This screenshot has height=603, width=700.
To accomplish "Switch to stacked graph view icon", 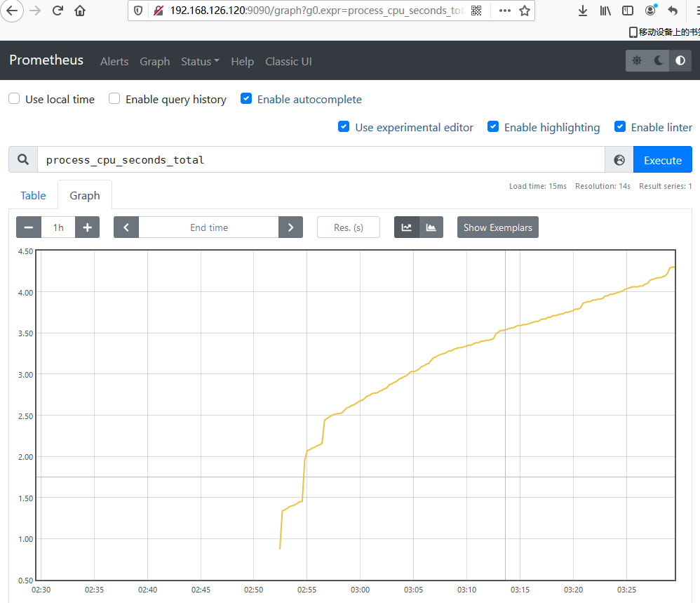I will click(431, 227).
